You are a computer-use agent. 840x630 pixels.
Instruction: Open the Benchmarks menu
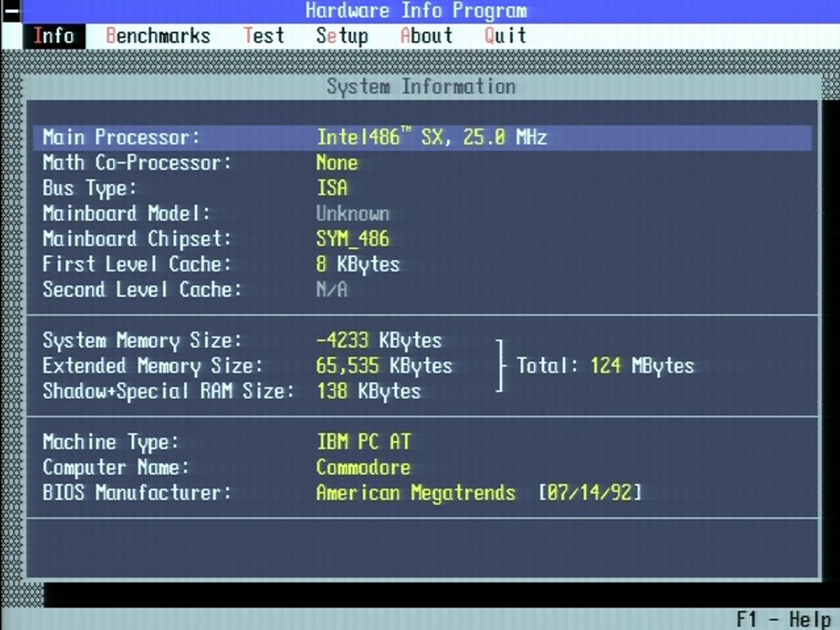tap(158, 36)
